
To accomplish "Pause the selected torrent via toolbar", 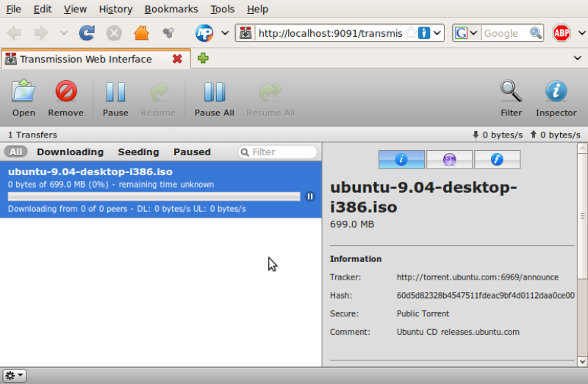I will (x=115, y=92).
